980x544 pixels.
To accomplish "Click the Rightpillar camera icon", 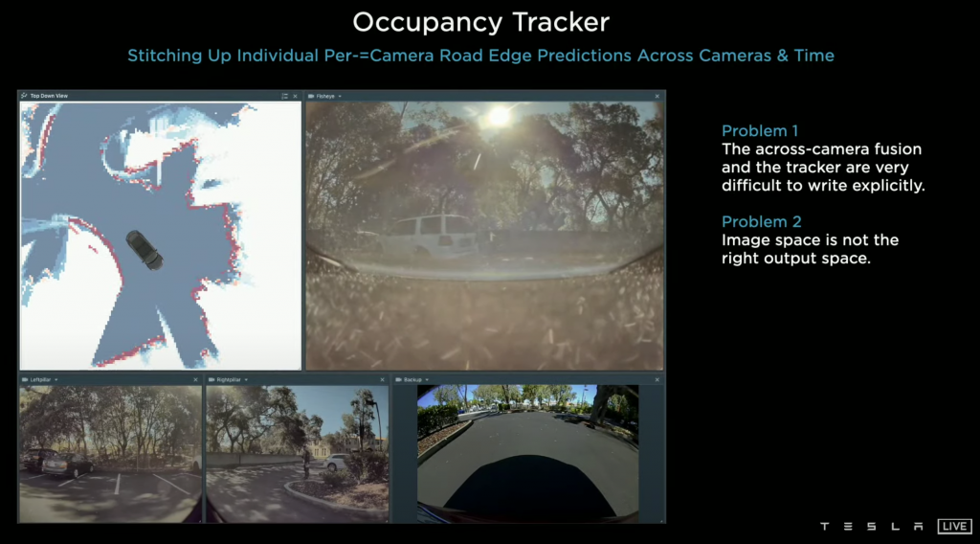I will pos(212,380).
